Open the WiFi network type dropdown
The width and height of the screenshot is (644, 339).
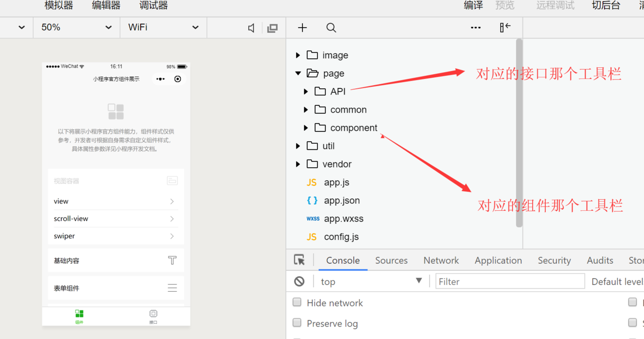click(164, 28)
